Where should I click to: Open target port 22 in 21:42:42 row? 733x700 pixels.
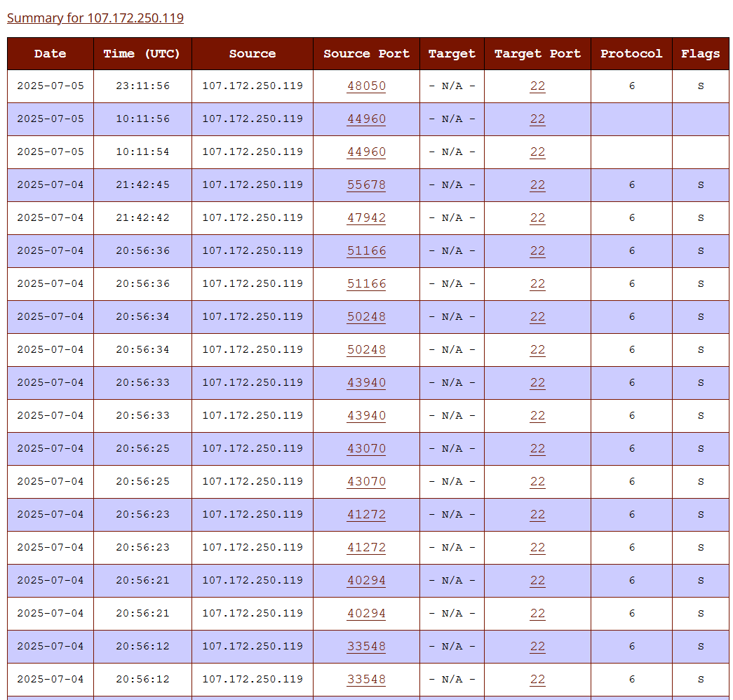[x=537, y=218]
